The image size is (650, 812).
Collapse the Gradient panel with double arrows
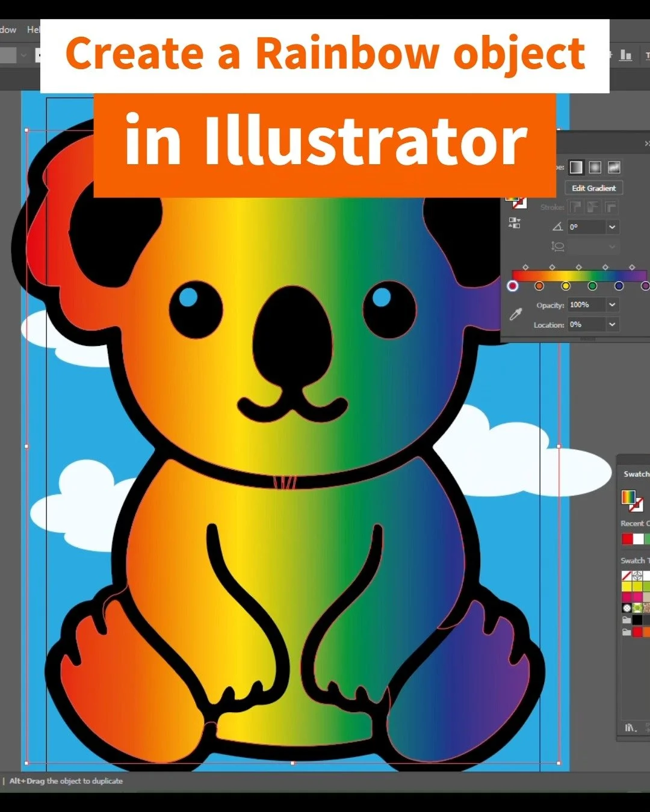(647, 143)
